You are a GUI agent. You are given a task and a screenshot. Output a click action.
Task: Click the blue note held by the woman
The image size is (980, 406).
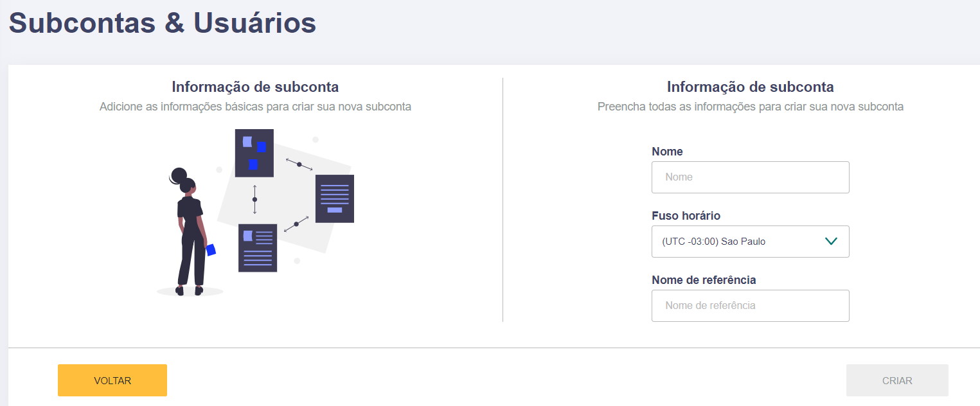tap(211, 250)
